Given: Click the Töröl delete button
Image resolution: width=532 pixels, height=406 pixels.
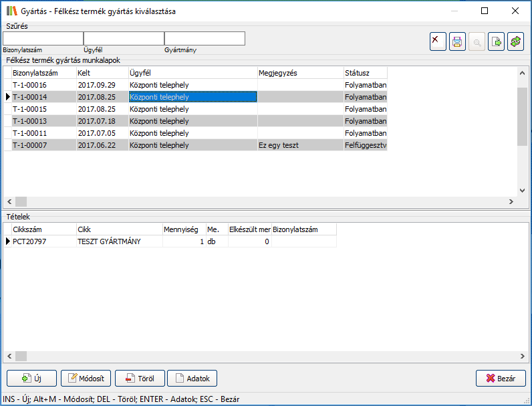Looking at the screenshot, I should click(x=139, y=379).
